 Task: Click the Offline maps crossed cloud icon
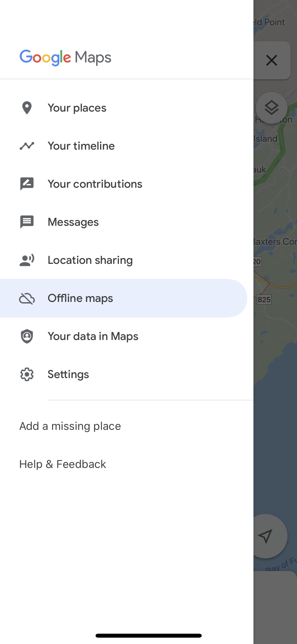27,298
